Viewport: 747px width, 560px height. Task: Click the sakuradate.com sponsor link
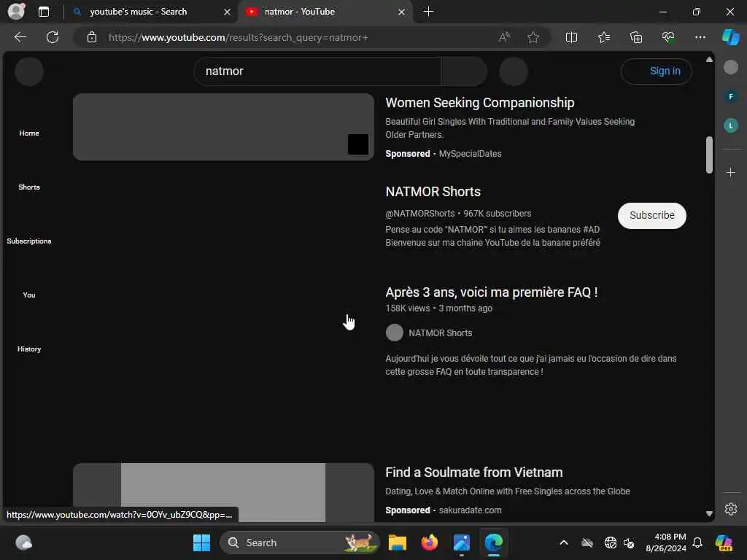point(470,510)
